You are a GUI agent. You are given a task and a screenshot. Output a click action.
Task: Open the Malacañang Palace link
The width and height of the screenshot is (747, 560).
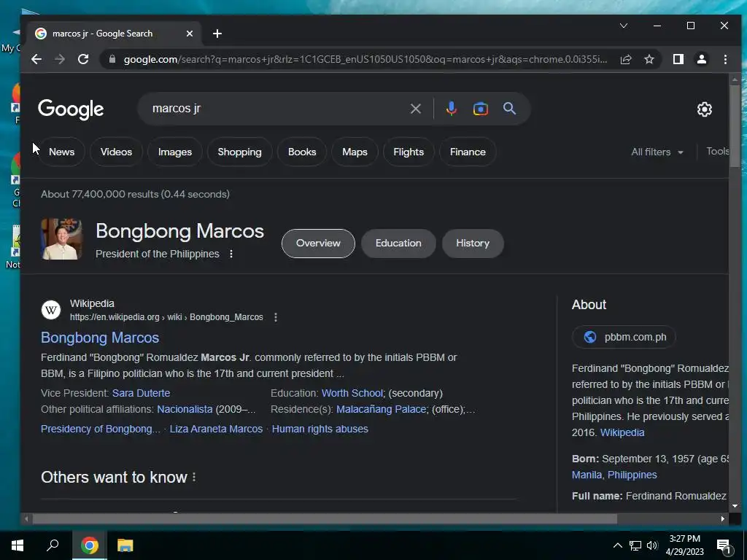click(381, 410)
